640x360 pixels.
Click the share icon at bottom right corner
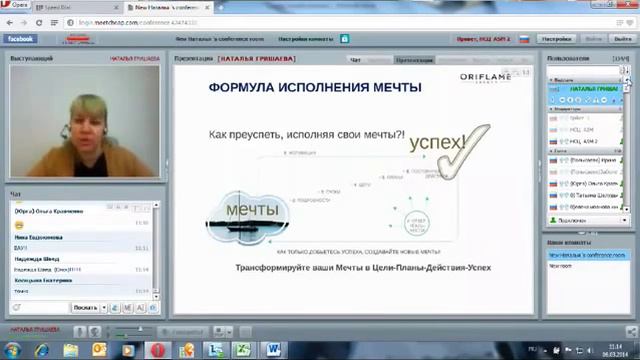[x=631, y=332]
